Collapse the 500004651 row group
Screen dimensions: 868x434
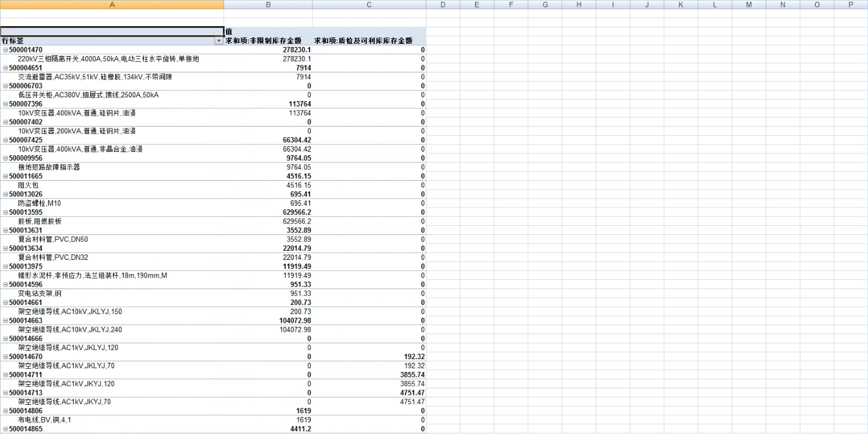(x=5, y=68)
